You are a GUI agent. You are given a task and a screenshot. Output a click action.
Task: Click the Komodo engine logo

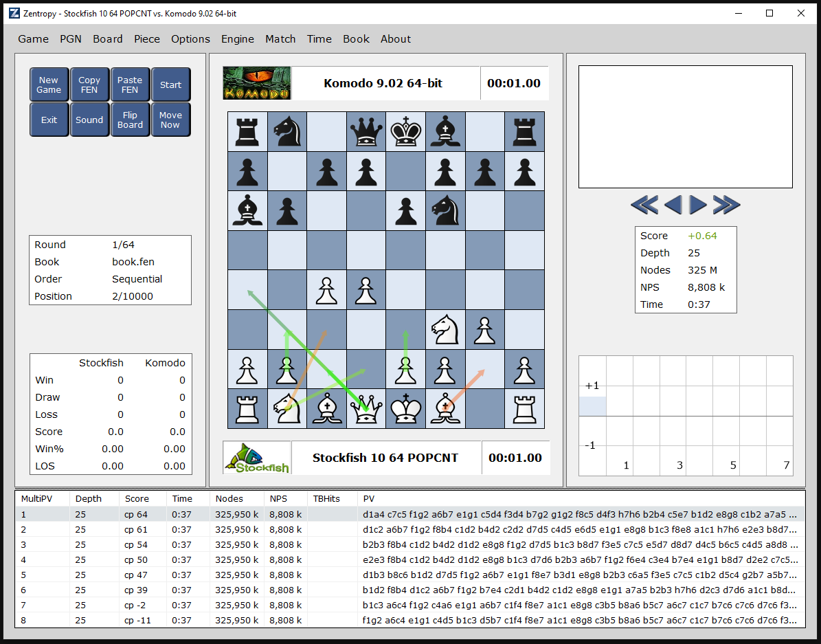coord(256,82)
